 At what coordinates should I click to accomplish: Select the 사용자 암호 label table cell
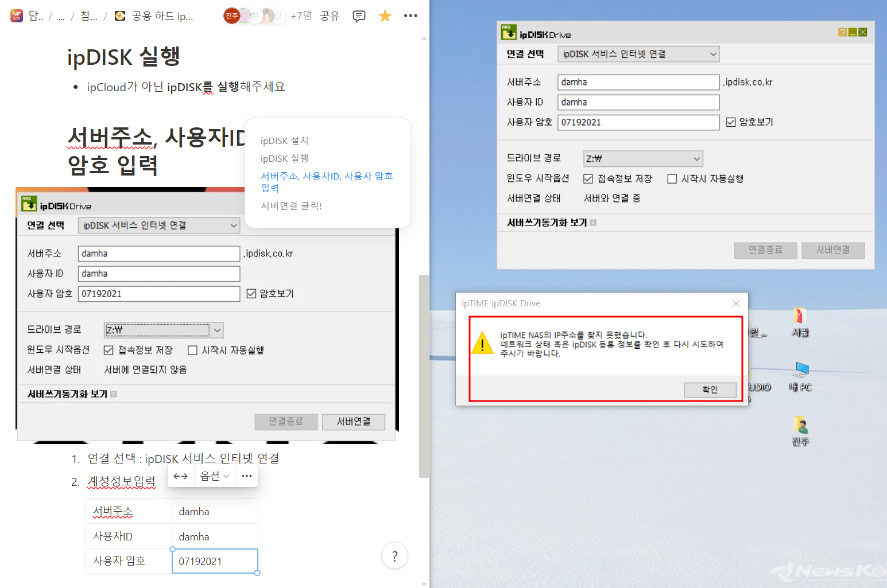pos(129,561)
